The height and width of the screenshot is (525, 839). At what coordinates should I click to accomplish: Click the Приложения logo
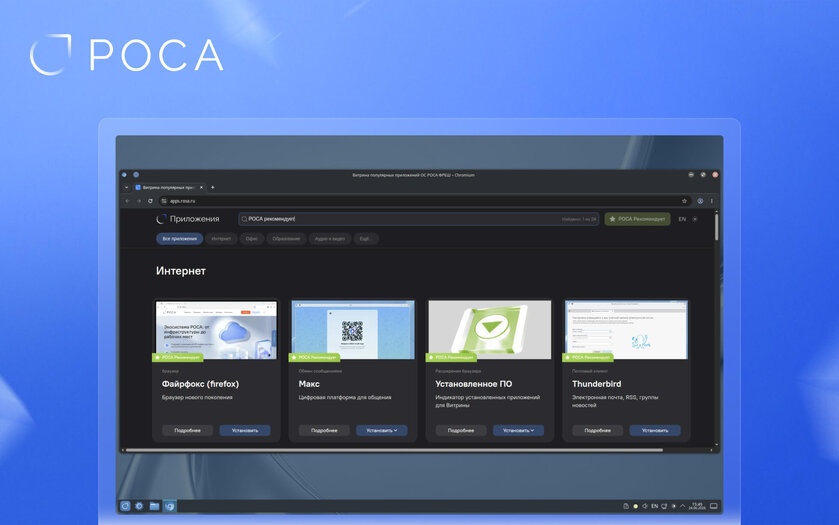pos(188,219)
